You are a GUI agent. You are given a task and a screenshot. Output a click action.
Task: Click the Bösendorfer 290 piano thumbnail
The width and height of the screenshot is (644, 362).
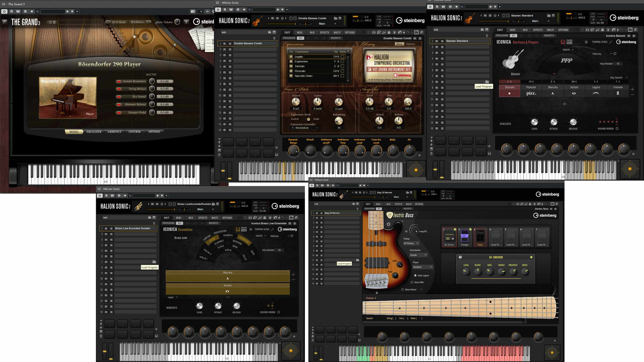click(68, 98)
